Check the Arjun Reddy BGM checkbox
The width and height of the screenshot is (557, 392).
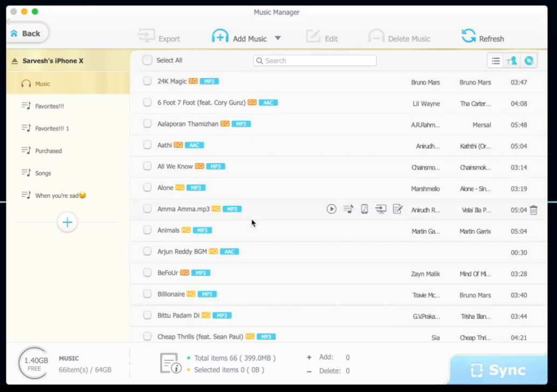pyautogui.click(x=147, y=251)
